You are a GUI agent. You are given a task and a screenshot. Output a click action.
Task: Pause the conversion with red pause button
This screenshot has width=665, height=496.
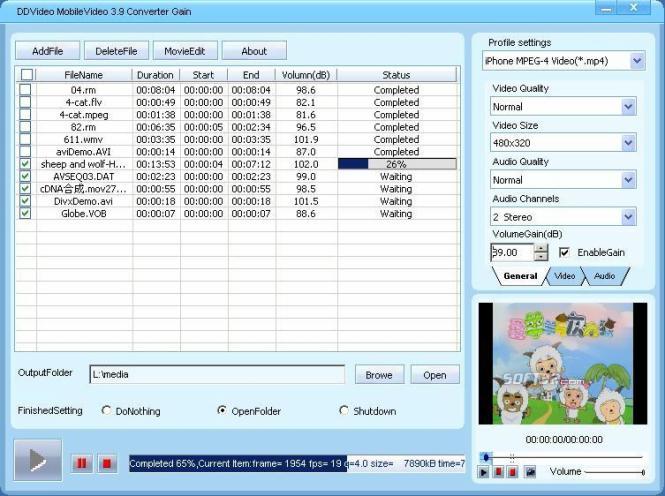click(81, 463)
